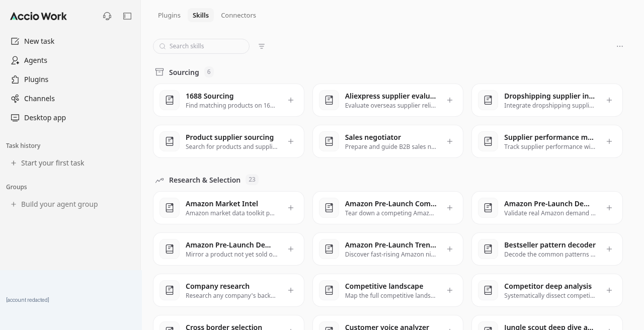
Task: Add the Sales negotiator skill
Action: (x=450, y=141)
